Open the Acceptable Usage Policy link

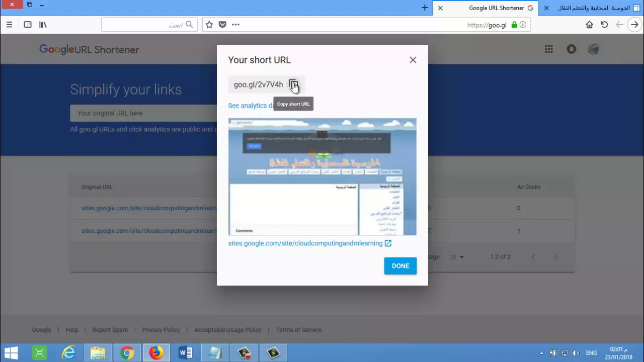tap(228, 330)
